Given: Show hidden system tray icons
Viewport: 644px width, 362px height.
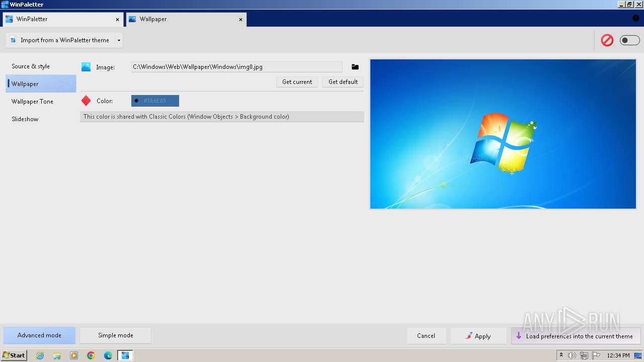Looking at the screenshot, I should point(561,355).
